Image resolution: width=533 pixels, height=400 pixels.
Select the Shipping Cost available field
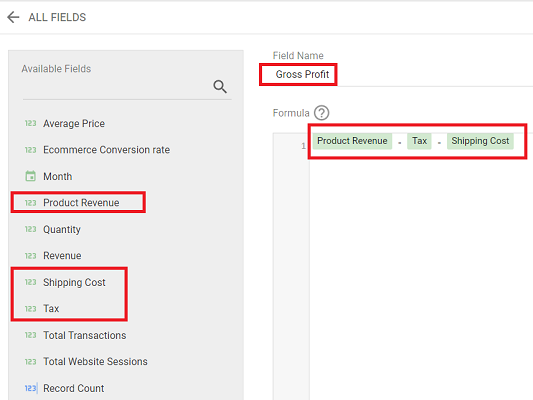[x=74, y=282]
